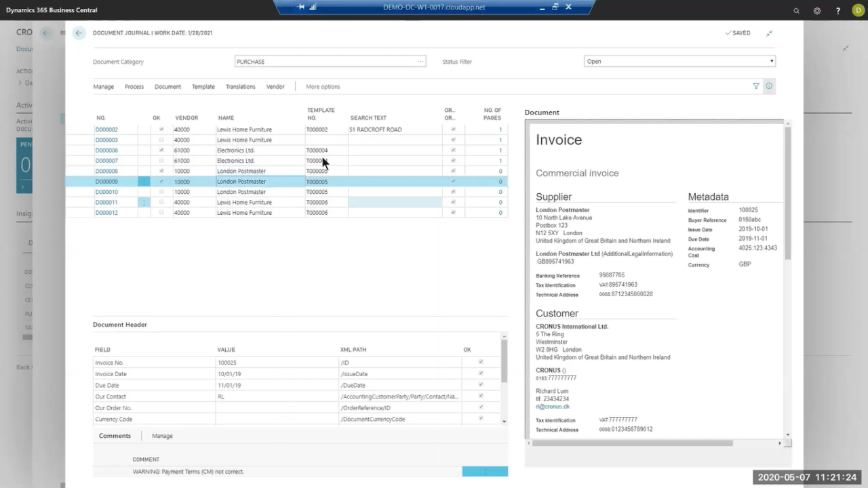Open help via the question mark icon

[x=837, y=11]
